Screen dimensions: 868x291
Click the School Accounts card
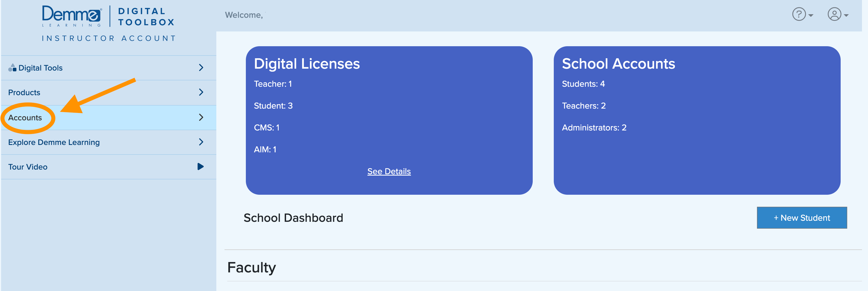[697, 120]
